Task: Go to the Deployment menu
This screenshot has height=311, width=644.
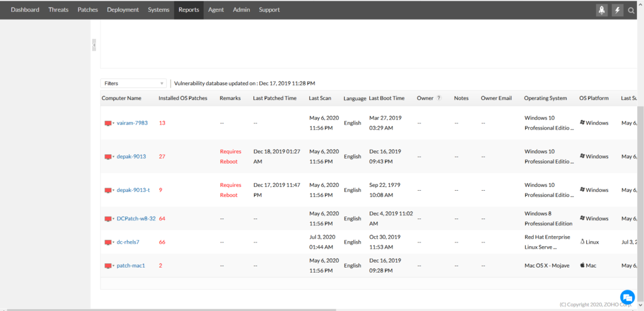Action: (123, 10)
